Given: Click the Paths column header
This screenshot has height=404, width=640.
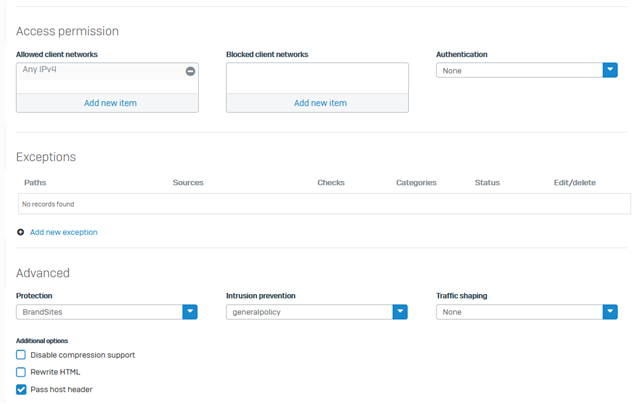Looking at the screenshot, I should [x=35, y=182].
